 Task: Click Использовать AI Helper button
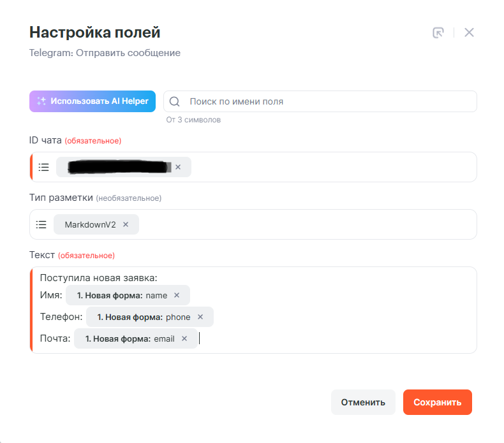(x=93, y=101)
